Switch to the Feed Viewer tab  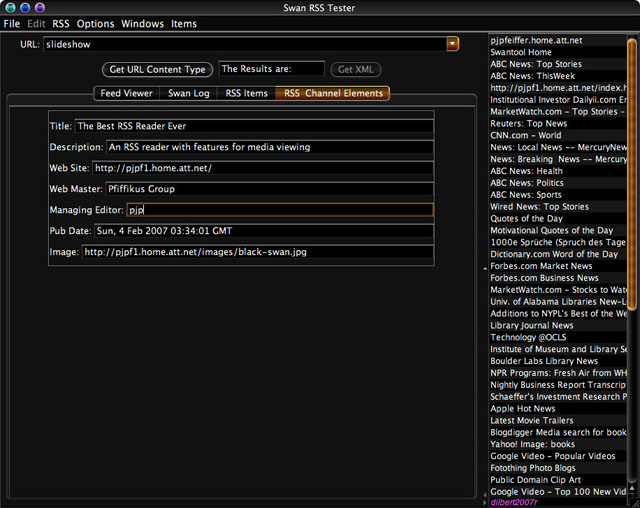(125, 93)
